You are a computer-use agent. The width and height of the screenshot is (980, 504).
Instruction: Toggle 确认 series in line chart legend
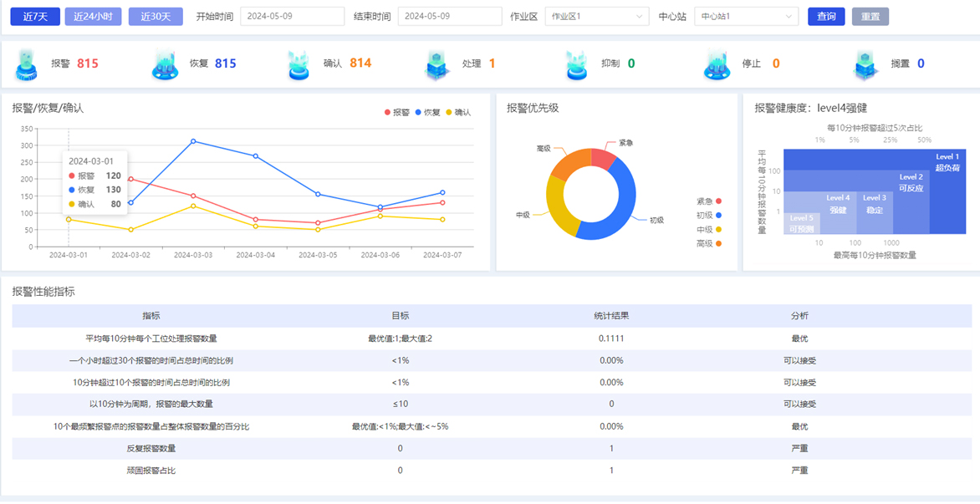pyautogui.click(x=458, y=112)
